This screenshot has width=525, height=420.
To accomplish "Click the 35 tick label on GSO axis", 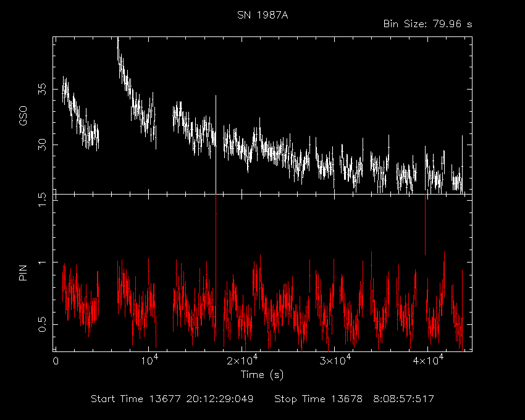I will click(x=42, y=90).
